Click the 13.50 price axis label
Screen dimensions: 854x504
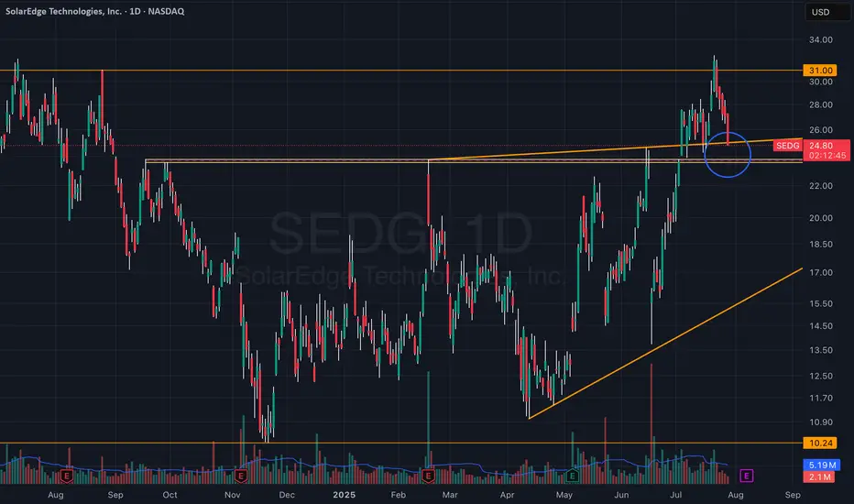(x=821, y=350)
